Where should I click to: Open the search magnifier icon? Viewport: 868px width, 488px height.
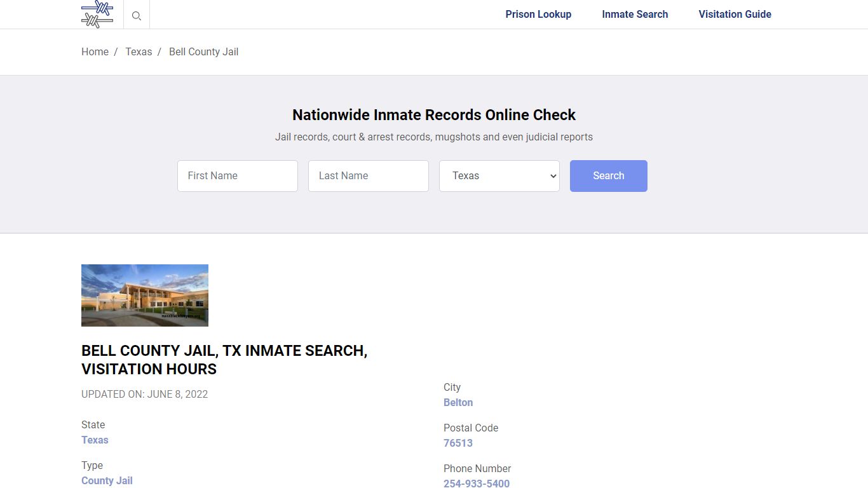(137, 16)
